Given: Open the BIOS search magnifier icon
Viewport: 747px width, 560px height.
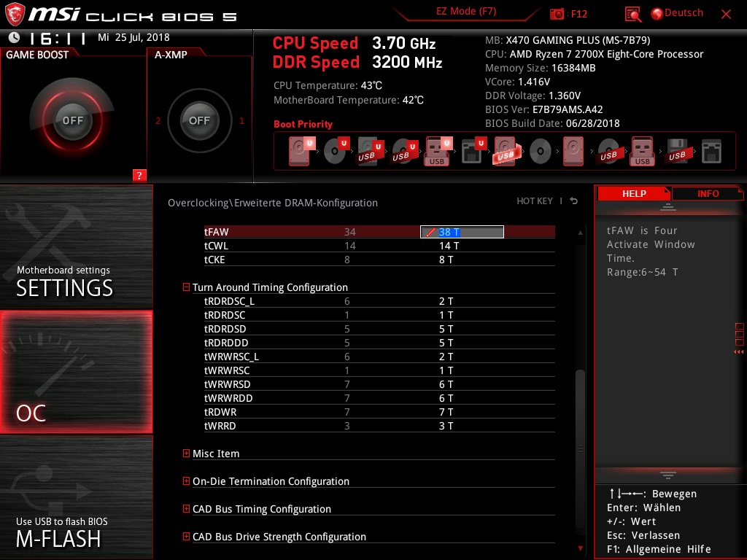Looking at the screenshot, I should click(x=632, y=15).
